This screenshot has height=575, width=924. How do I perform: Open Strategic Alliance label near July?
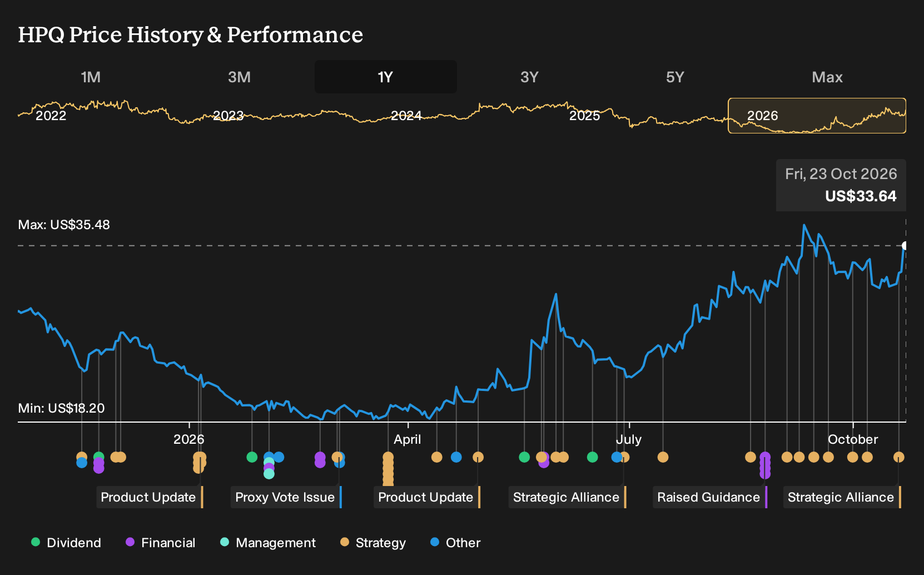(x=568, y=497)
